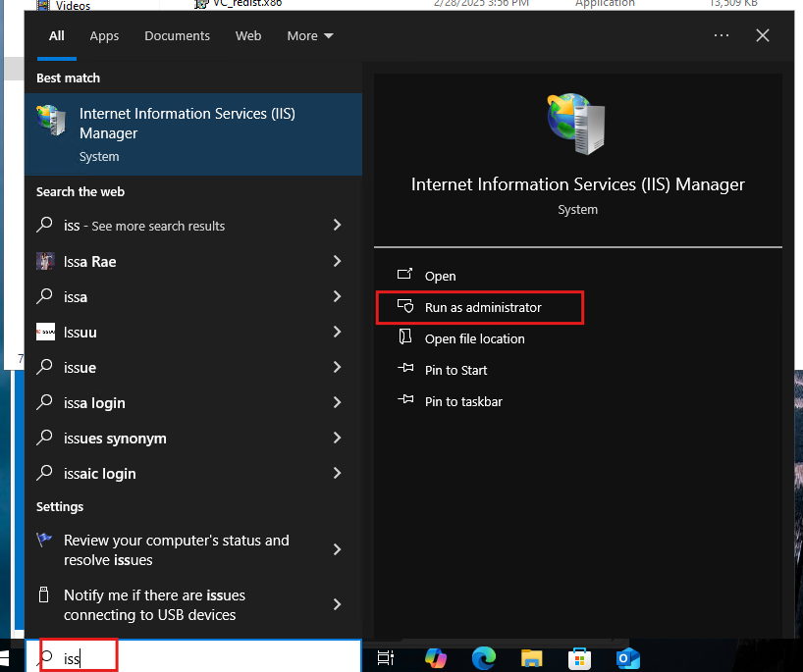Click the Pin to taskbar pin icon
The width and height of the screenshot is (803, 672).
pos(405,399)
